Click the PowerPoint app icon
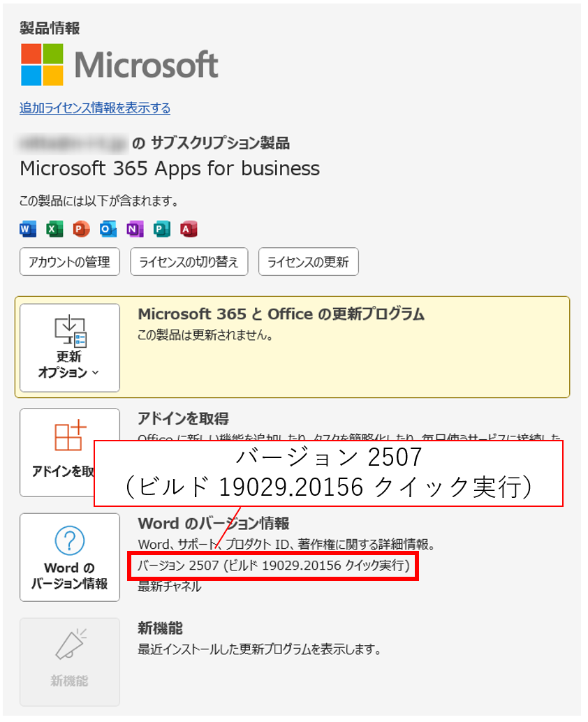Viewport: 588px width, 722px height. [81, 228]
